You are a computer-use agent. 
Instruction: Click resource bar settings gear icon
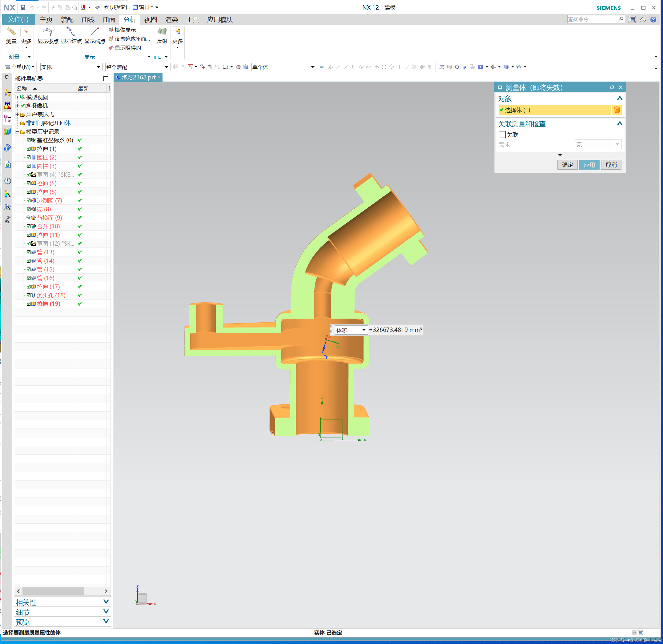(x=7, y=77)
